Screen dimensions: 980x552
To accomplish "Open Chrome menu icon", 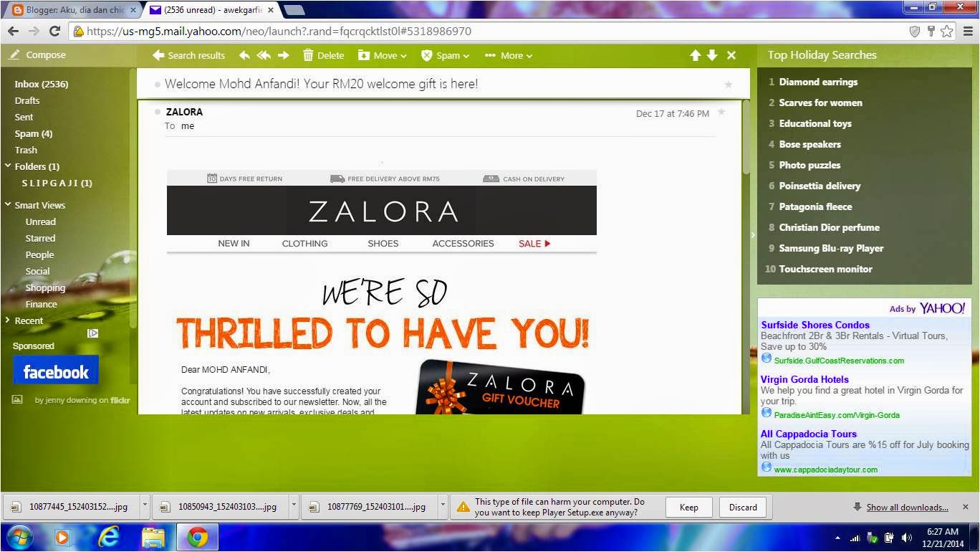I will click(966, 31).
